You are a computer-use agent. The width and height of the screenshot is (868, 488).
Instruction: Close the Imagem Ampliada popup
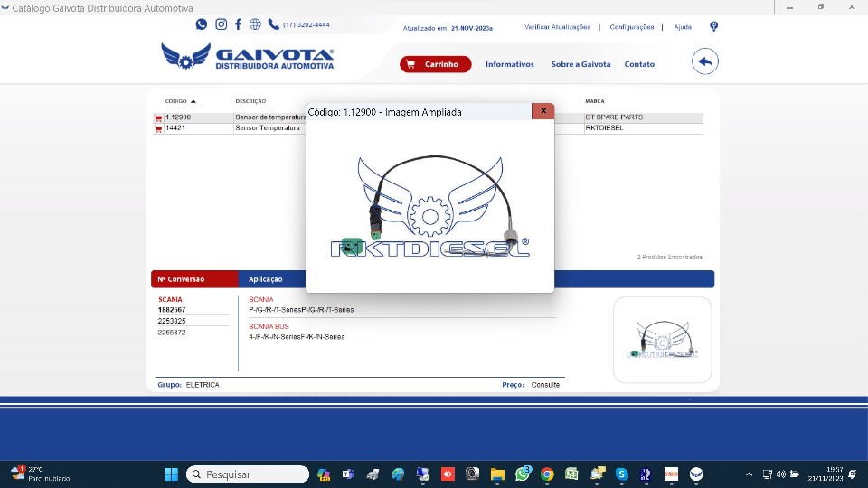(542, 111)
